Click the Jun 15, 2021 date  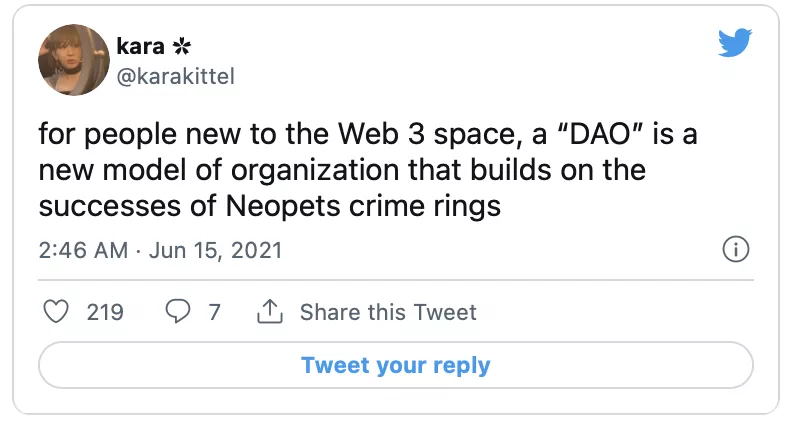[x=214, y=249]
